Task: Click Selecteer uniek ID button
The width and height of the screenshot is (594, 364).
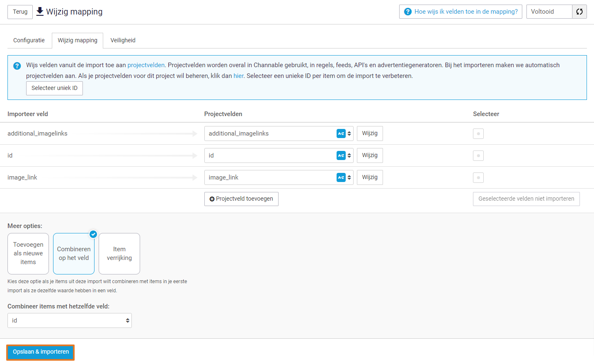Action: coord(54,88)
